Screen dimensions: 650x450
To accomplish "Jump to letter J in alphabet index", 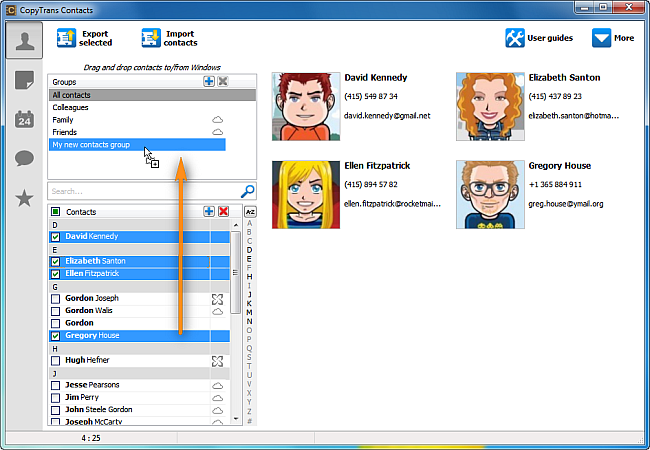I will pyautogui.click(x=249, y=295).
